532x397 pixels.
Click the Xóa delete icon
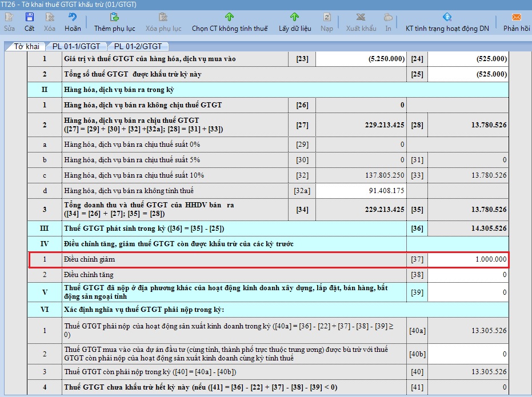tap(50, 17)
